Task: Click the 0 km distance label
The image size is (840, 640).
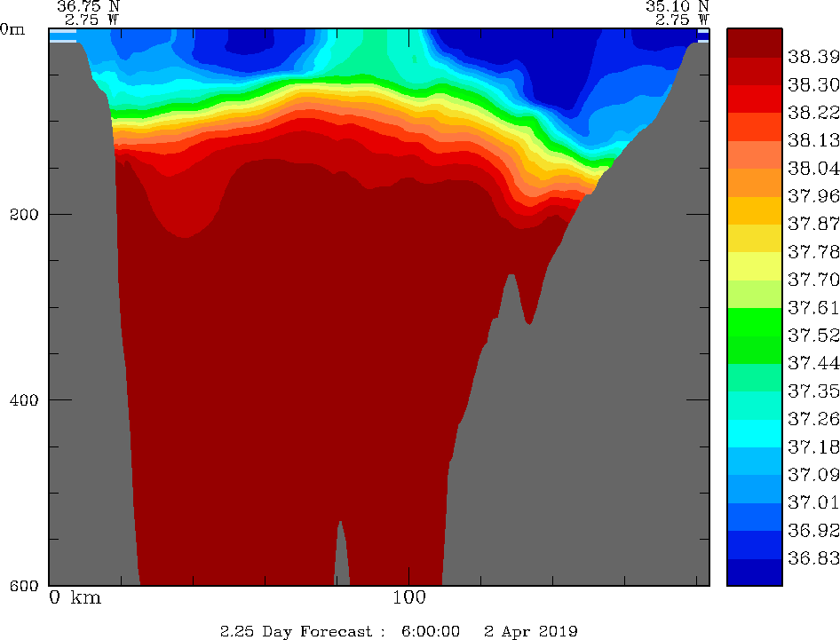Action: tap(75, 597)
